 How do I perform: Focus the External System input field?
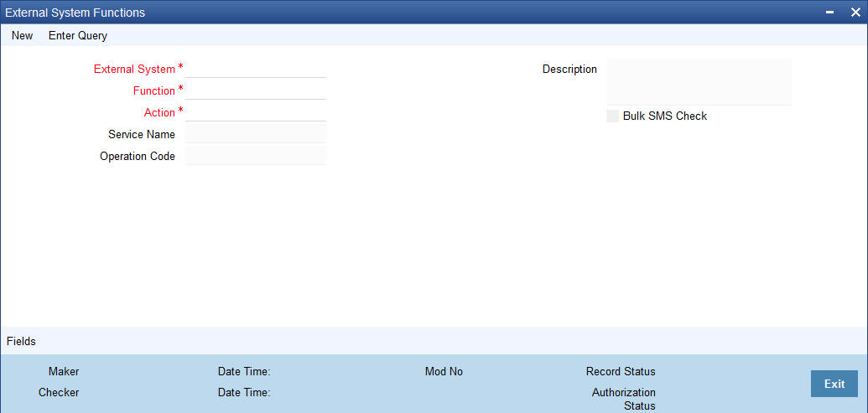(256, 69)
